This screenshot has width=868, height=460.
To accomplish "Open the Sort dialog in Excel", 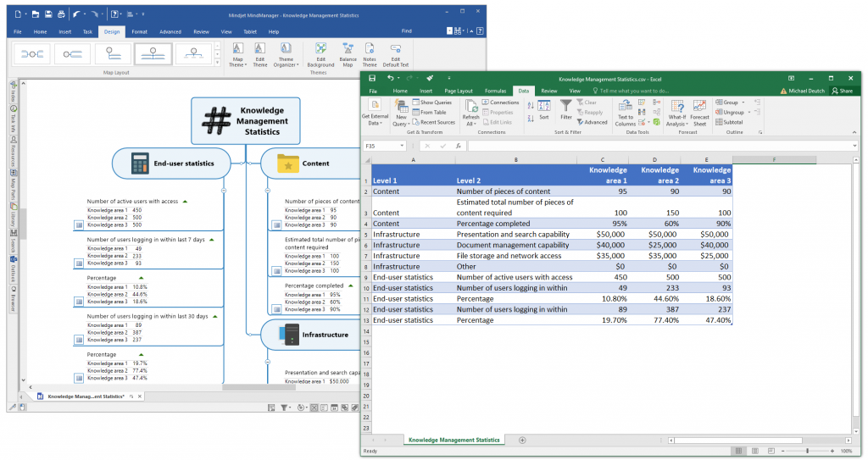I will coord(544,110).
